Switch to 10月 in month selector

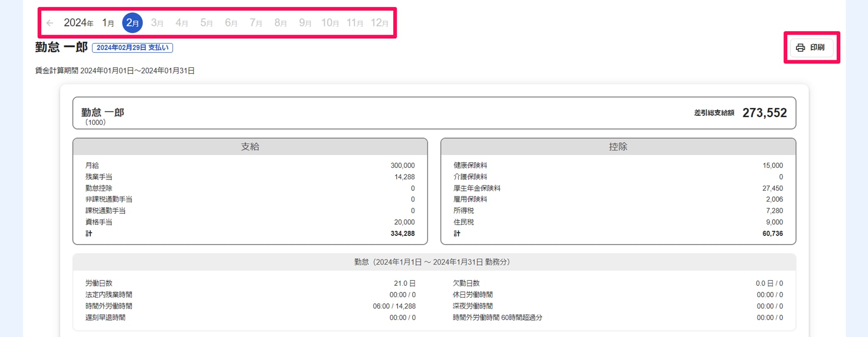(330, 23)
